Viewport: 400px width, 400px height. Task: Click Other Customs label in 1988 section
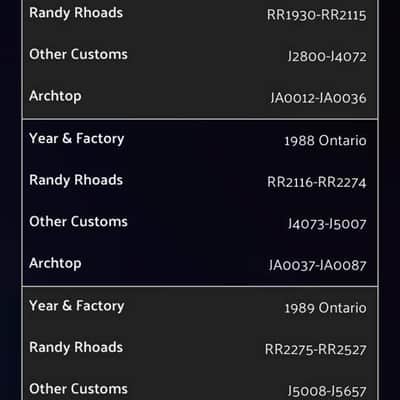[x=78, y=222]
